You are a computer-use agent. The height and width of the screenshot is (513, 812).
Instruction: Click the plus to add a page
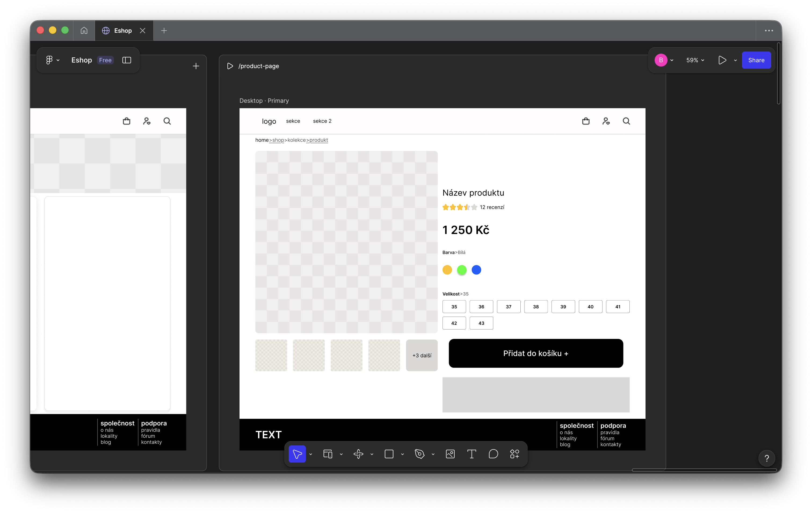click(x=196, y=66)
